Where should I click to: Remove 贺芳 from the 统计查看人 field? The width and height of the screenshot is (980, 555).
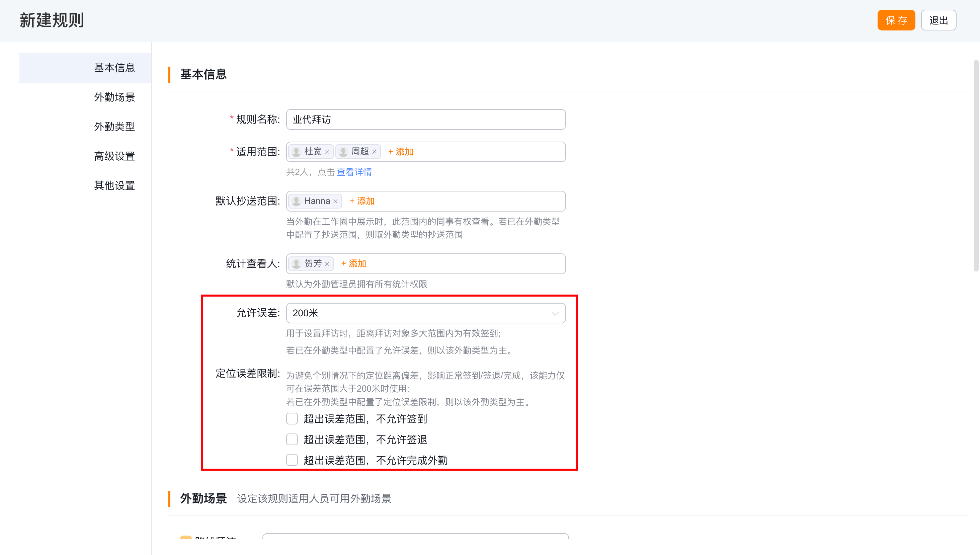coord(327,264)
